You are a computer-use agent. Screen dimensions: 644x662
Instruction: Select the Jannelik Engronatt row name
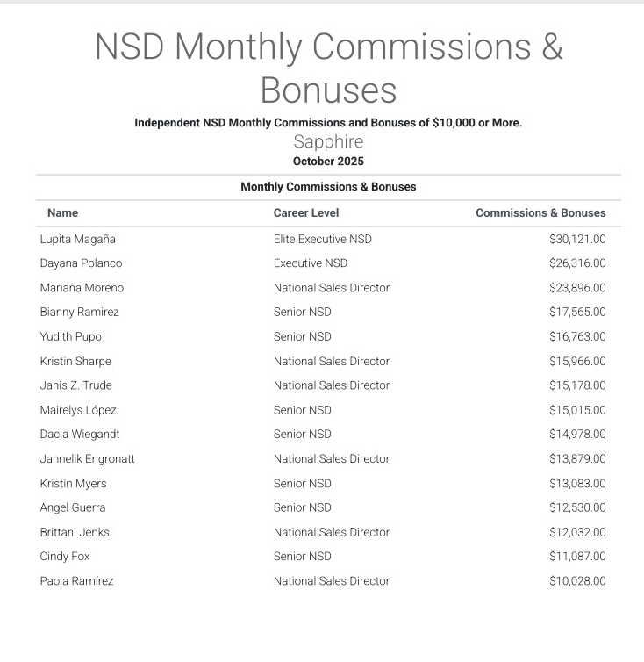coord(87,458)
